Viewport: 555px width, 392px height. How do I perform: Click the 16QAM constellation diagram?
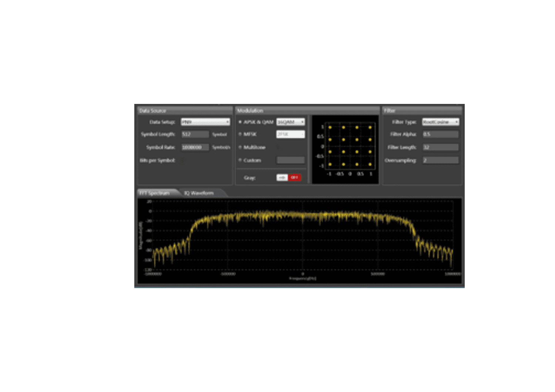click(x=346, y=149)
